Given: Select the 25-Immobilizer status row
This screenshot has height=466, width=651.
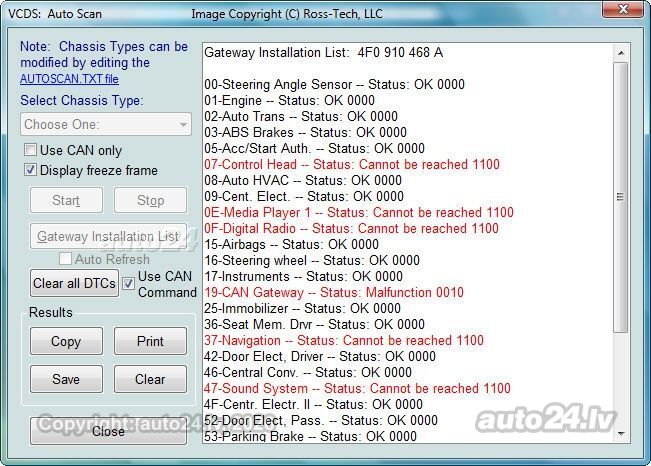Looking at the screenshot, I should click(x=303, y=308).
